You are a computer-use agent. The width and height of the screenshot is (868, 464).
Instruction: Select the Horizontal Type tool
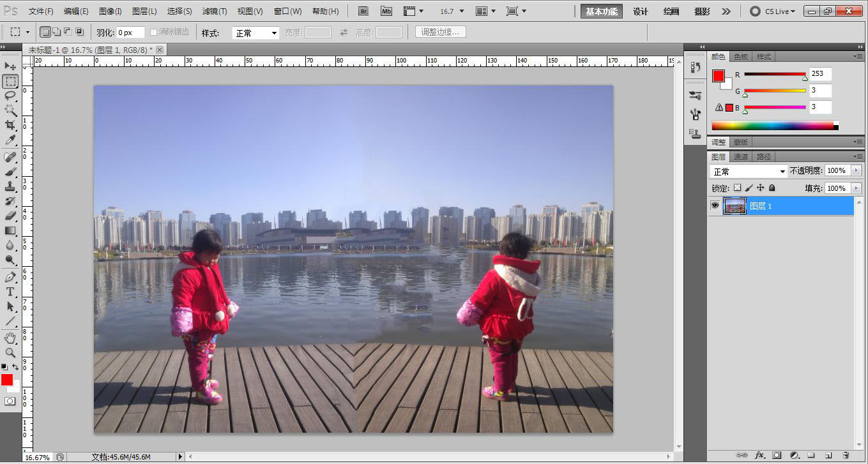pos(10,292)
